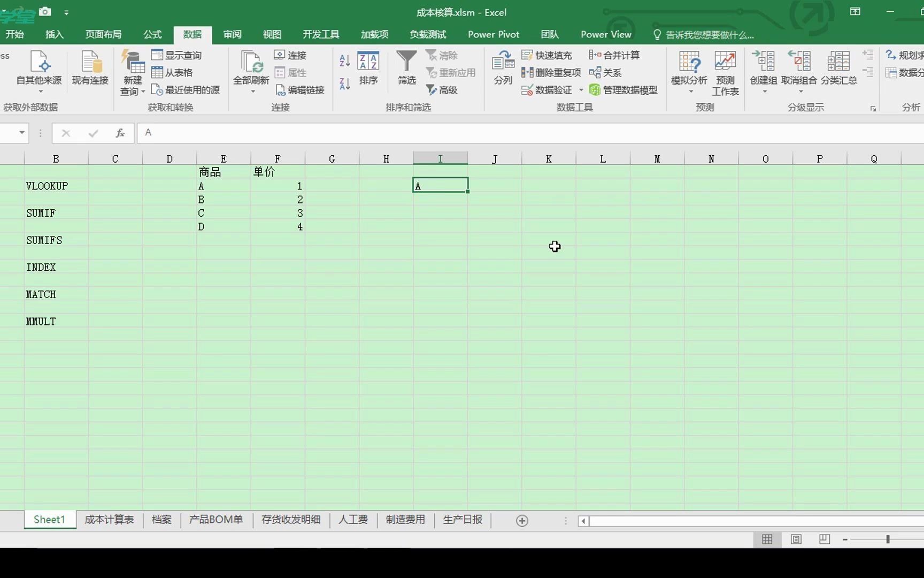Screen dimensions: 924x578
Task: Switch to the Formulas tab (公式)
Action: (152, 34)
